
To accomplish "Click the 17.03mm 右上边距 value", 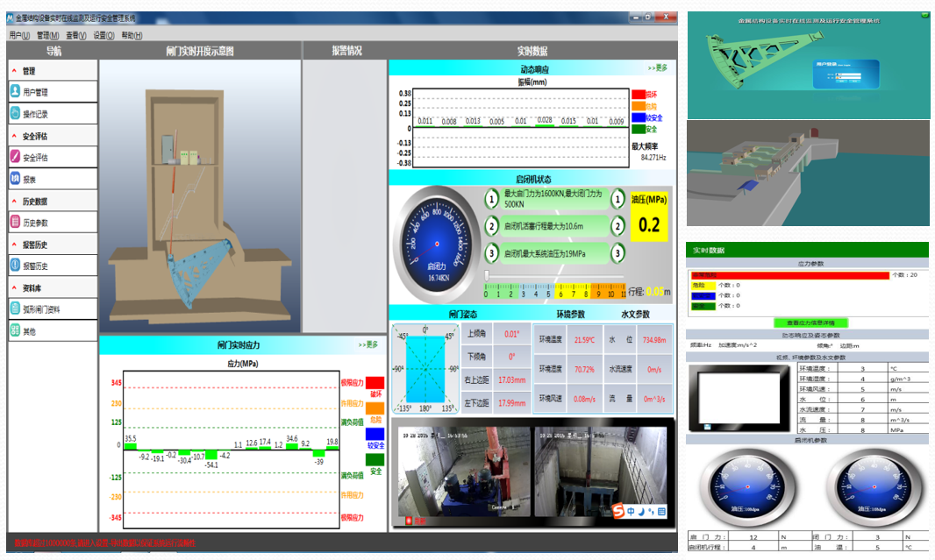I will [511, 379].
